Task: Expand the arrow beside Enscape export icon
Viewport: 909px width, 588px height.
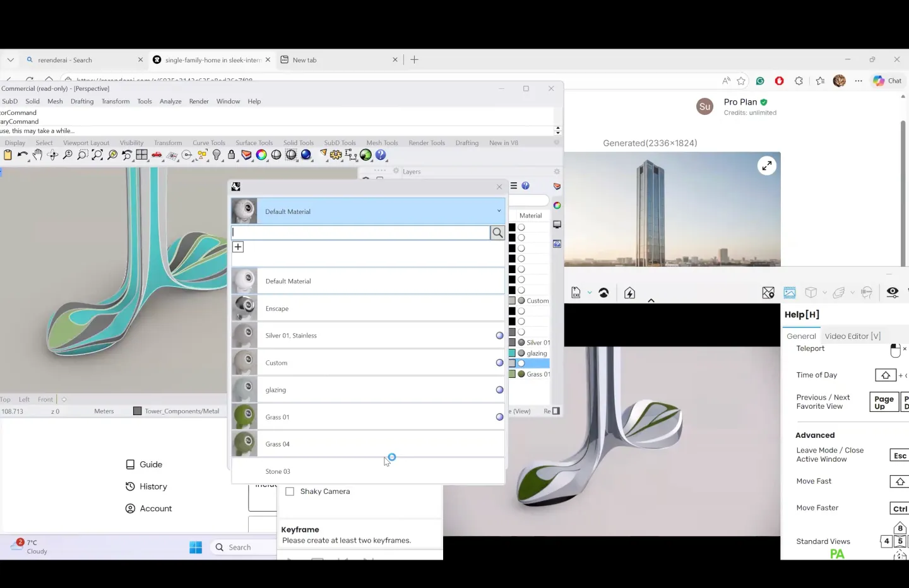Action: (x=590, y=293)
